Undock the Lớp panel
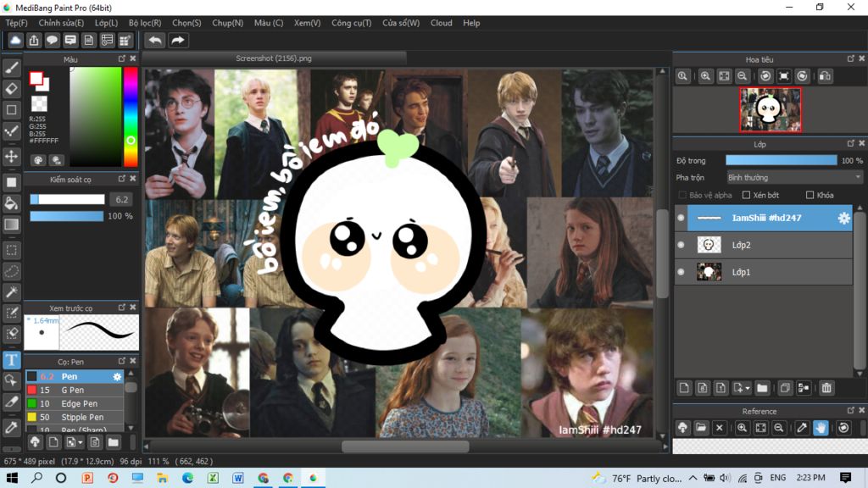Image resolution: width=868 pixels, height=488 pixels. pos(851,142)
